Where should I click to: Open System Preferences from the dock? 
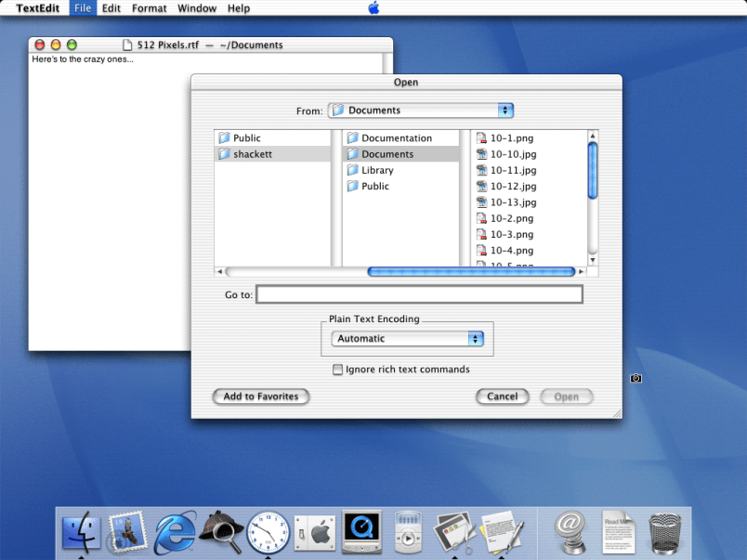pyautogui.click(x=313, y=533)
